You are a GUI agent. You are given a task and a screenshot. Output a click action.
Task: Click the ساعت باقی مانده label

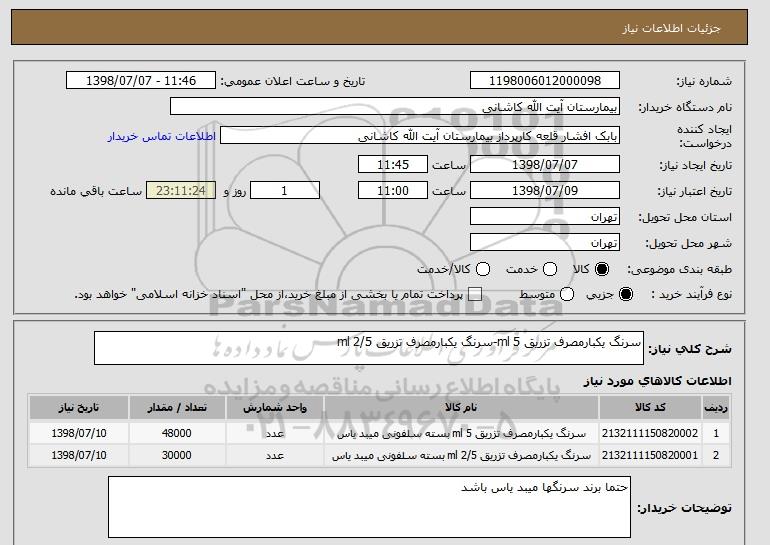pos(96,191)
